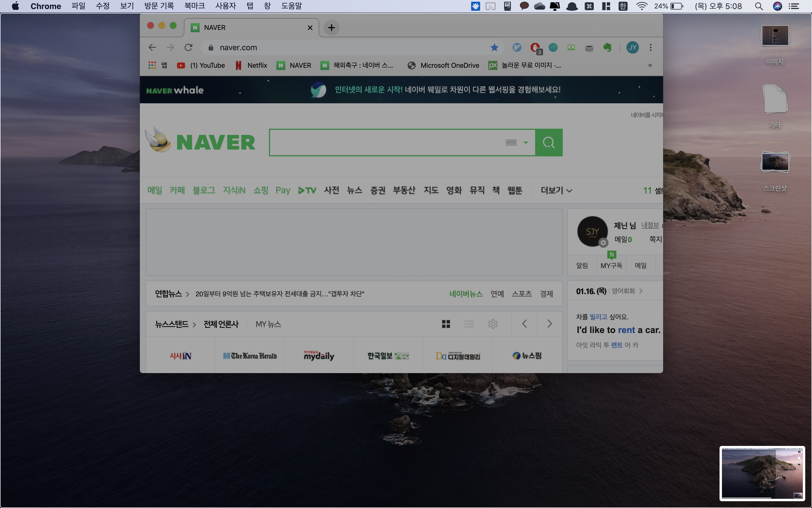
Task: Open the Apple menu
Action: click(16, 6)
